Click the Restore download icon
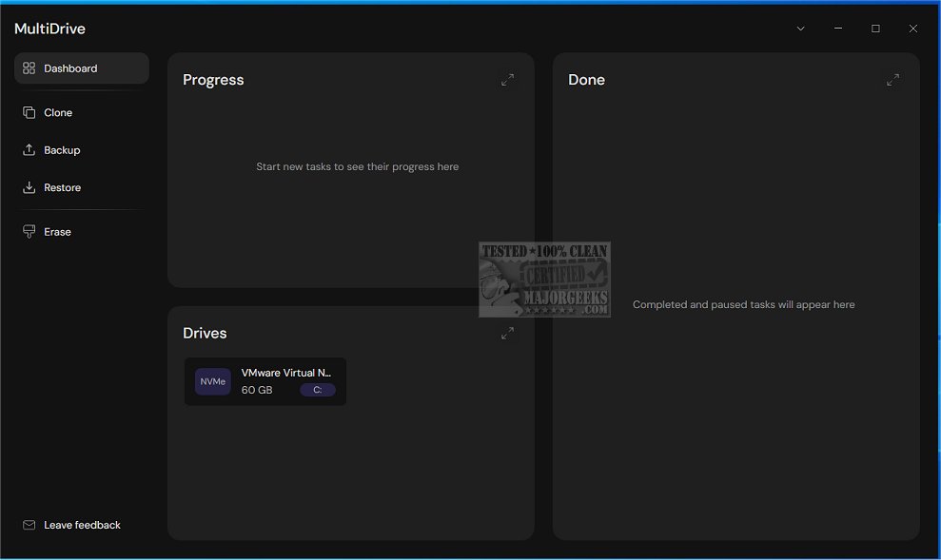The width and height of the screenshot is (941, 560). [x=29, y=187]
